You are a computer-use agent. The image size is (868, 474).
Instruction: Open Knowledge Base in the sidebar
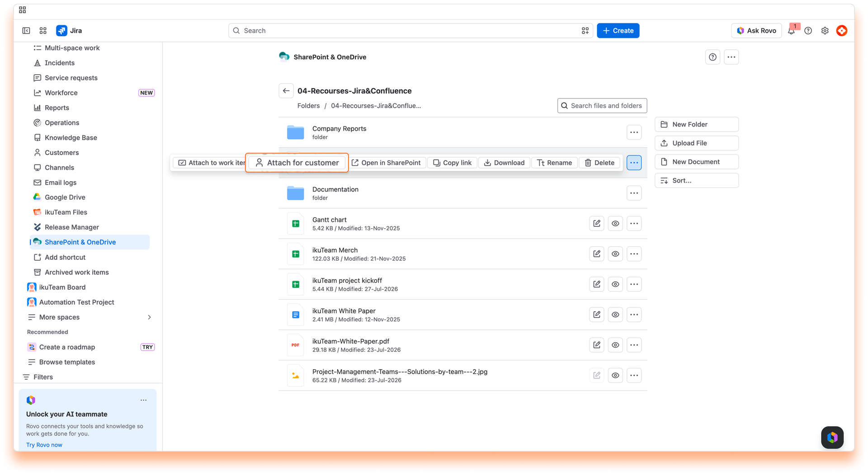tap(71, 138)
